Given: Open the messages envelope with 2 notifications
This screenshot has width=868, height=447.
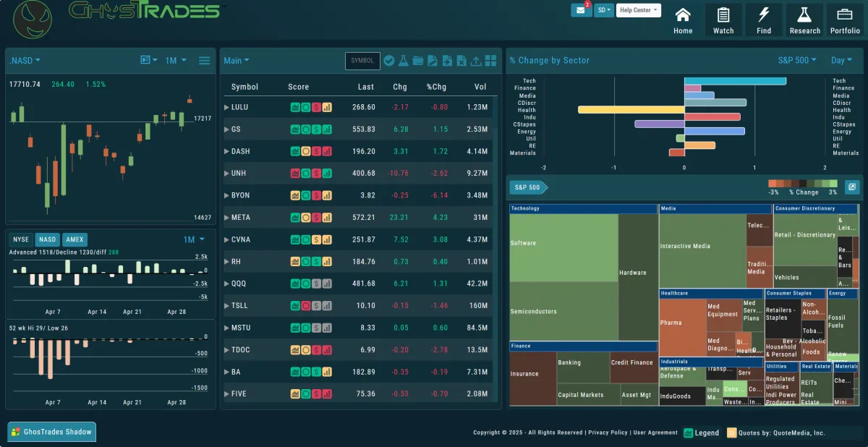Looking at the screenshot, I should click(581, 10).
